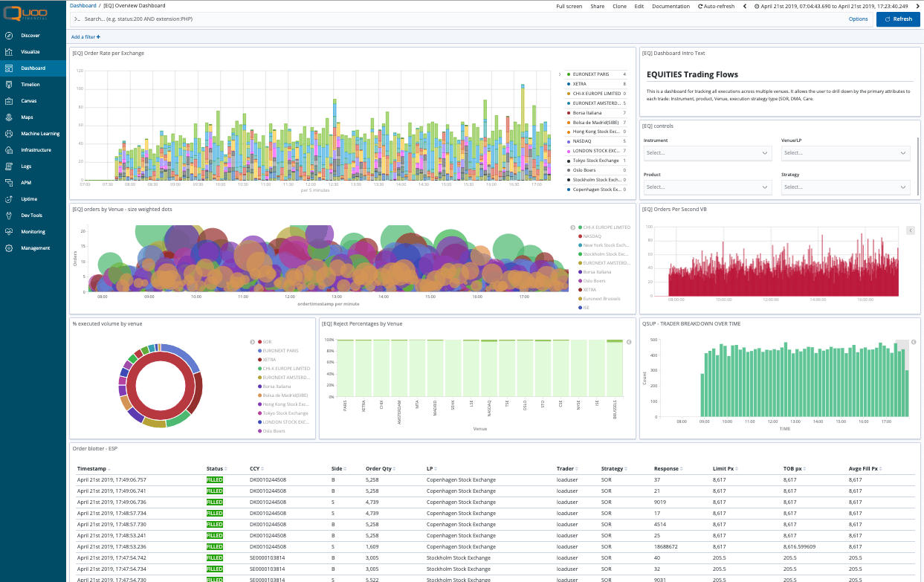Open the Discover sidebar icon
Viewport: 924px width, 582px height.
8,36
